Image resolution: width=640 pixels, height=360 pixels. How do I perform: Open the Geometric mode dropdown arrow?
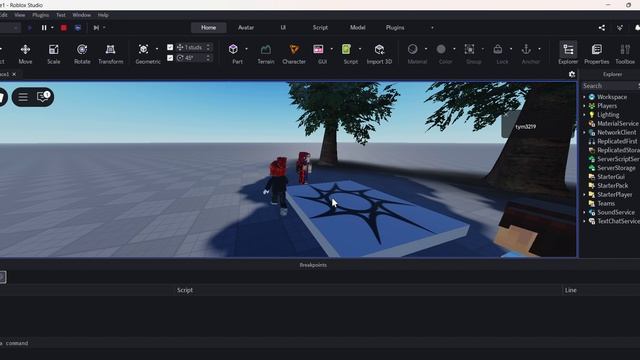tap(157, 49)
